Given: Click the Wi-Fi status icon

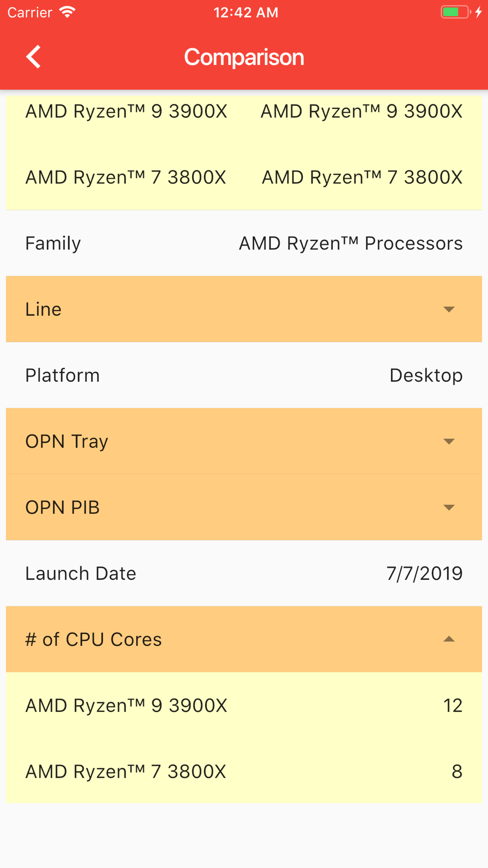Looking at the screenshot, I should tap(67, 12).
